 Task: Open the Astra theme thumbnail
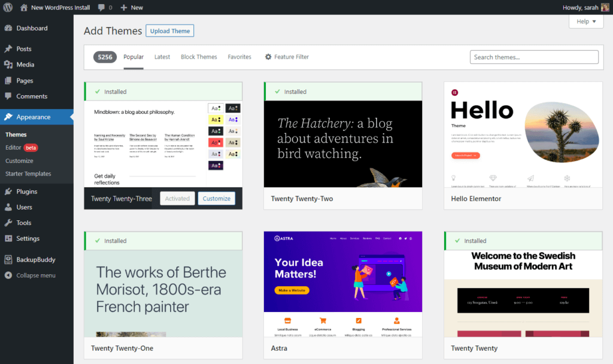[x=343, y=284]
